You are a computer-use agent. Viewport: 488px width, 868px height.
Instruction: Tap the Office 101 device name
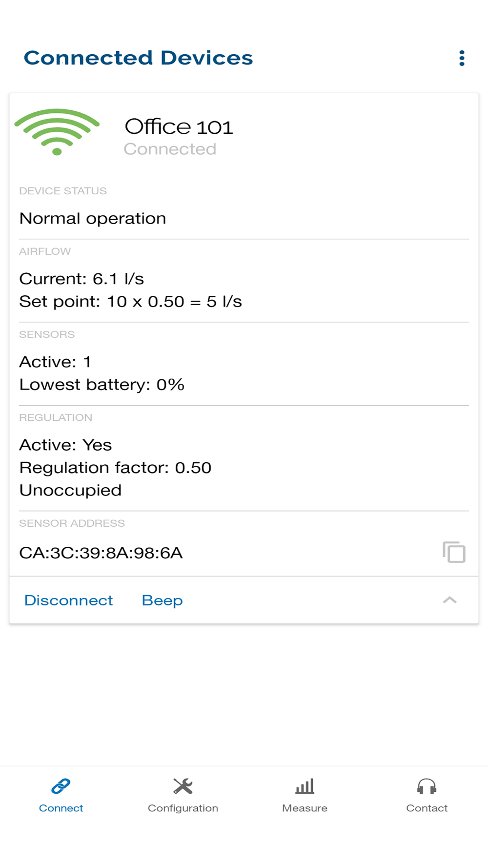pos(179,127)
